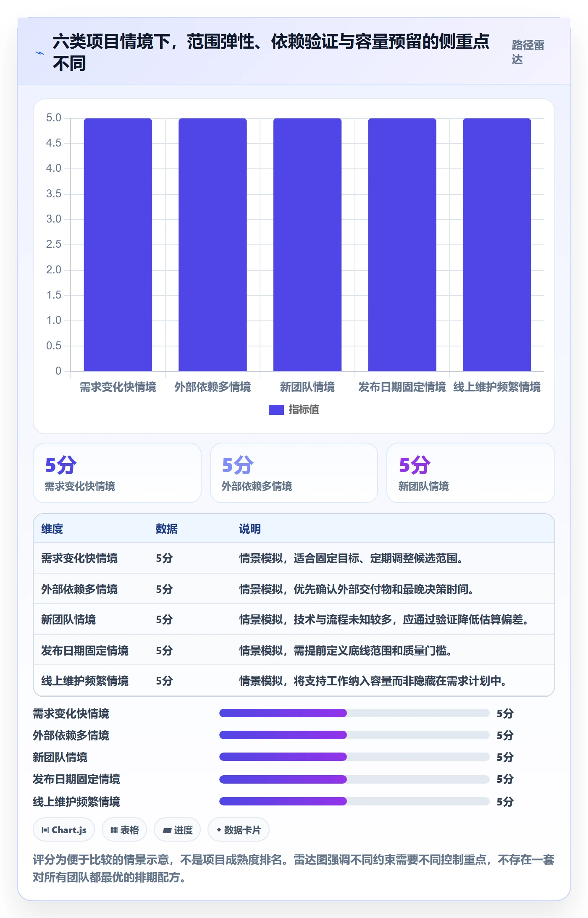588x918 pixels.
Task: Select table text 情景模拟，将支持工作纳入容量而非隐藏在需求计划中。
Action: [373, 681]
